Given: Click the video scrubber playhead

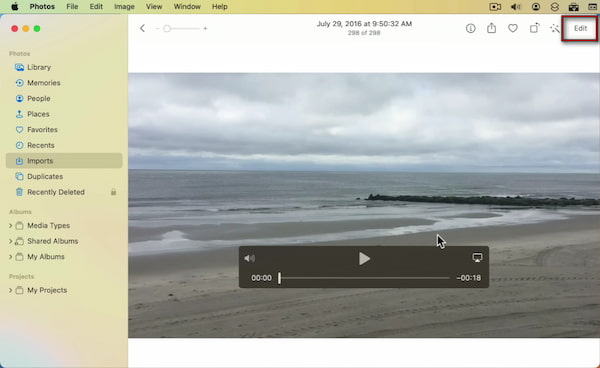Looking at the screenshot, I should pos(279,278).
